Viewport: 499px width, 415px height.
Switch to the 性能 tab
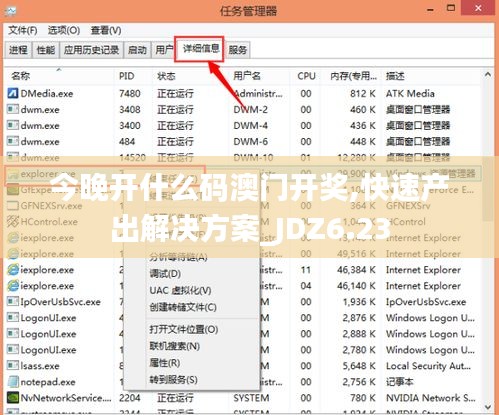coord(46,50)
